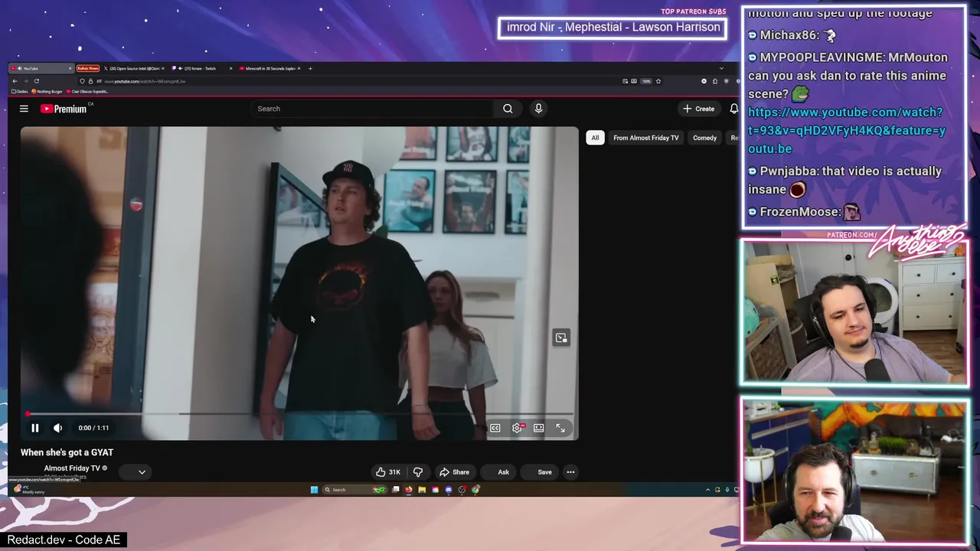Open the Windows Start menu
Viewport: 980px width, 551px height.
[x=314, y=490]
